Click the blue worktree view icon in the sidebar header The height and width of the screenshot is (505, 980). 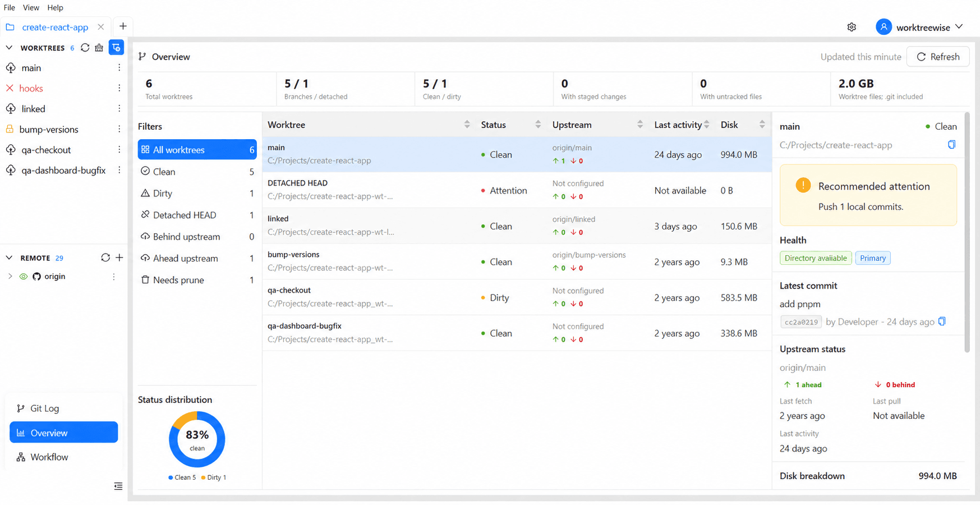click(x=116, y=48)
